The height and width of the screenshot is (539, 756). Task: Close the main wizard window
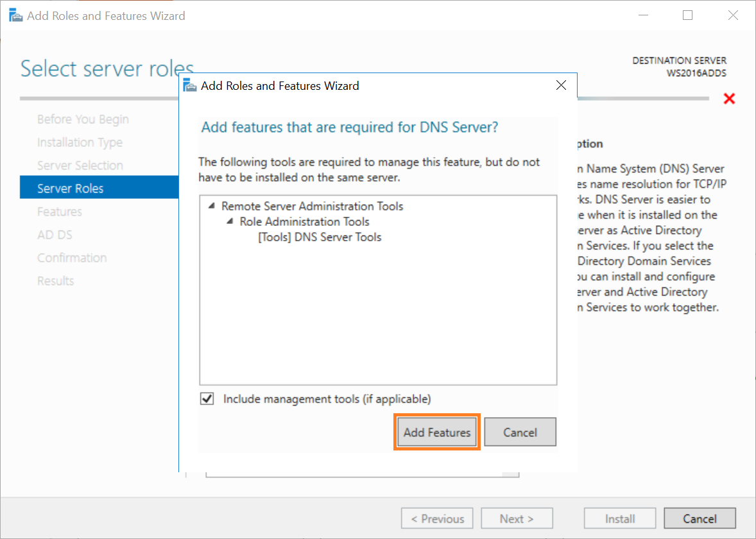[733, 15]
